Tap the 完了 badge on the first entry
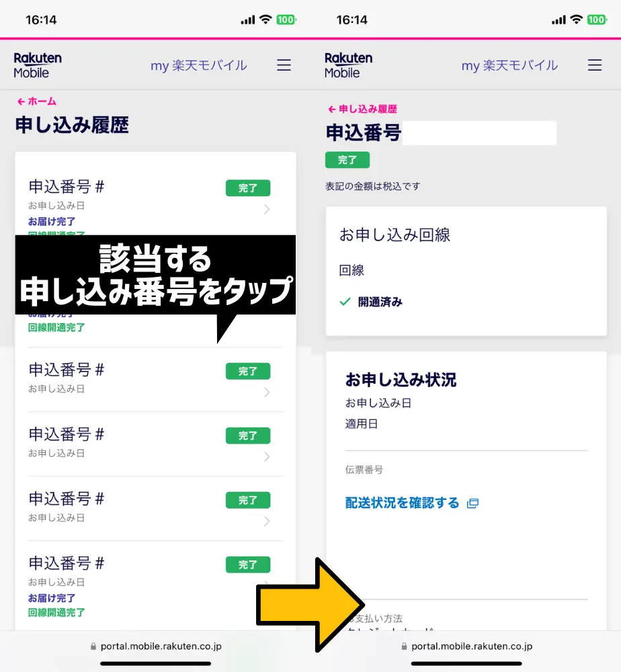 click(x=247, y=188)
